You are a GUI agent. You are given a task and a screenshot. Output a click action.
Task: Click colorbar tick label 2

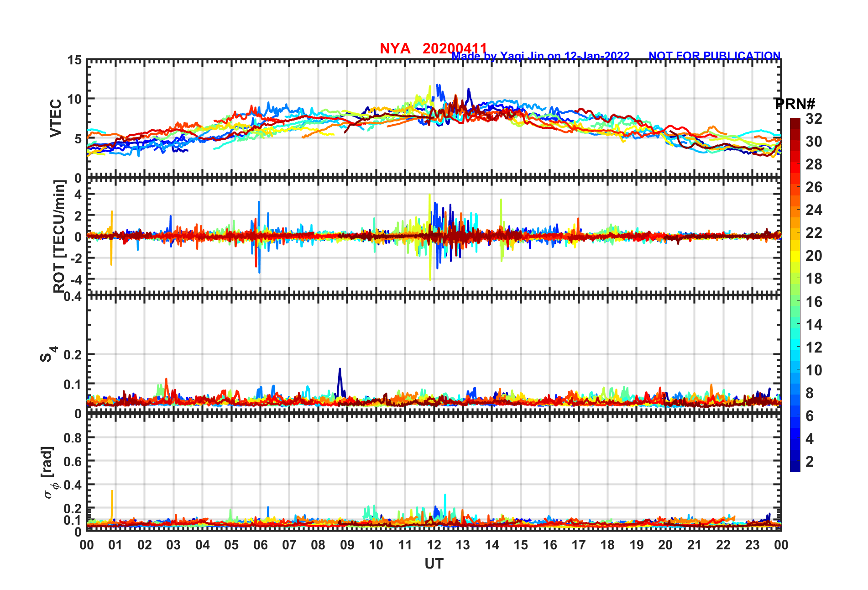click(810, 462)
